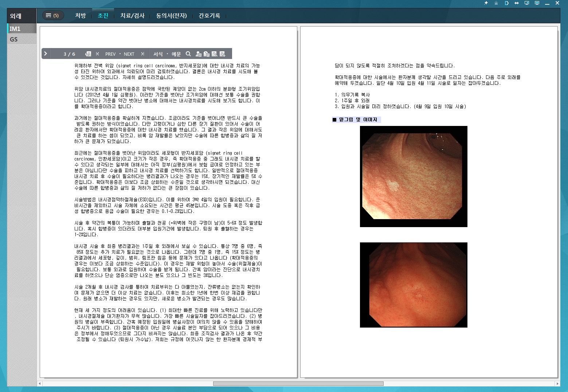Select GS department in sidebar
568x392 pixels.
(22, 39)
